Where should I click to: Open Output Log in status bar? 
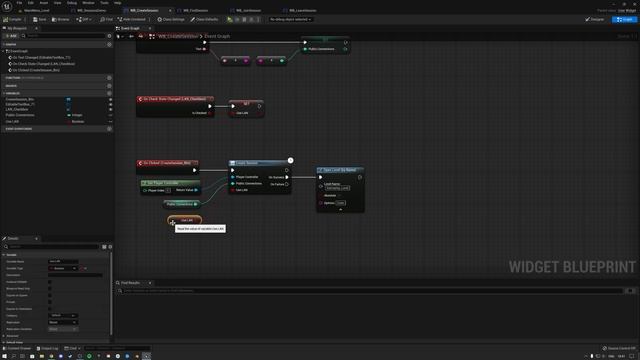click(47, 348)
